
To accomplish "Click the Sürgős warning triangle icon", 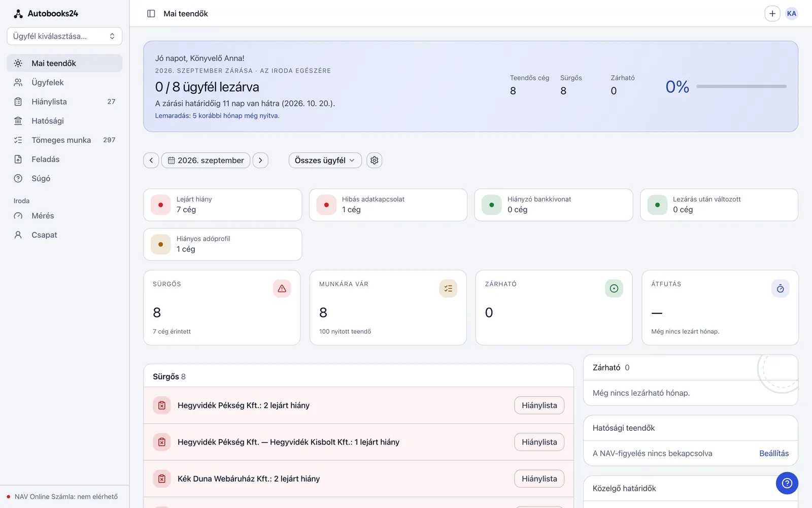I will pyautogui.click(x=282, y=289).
